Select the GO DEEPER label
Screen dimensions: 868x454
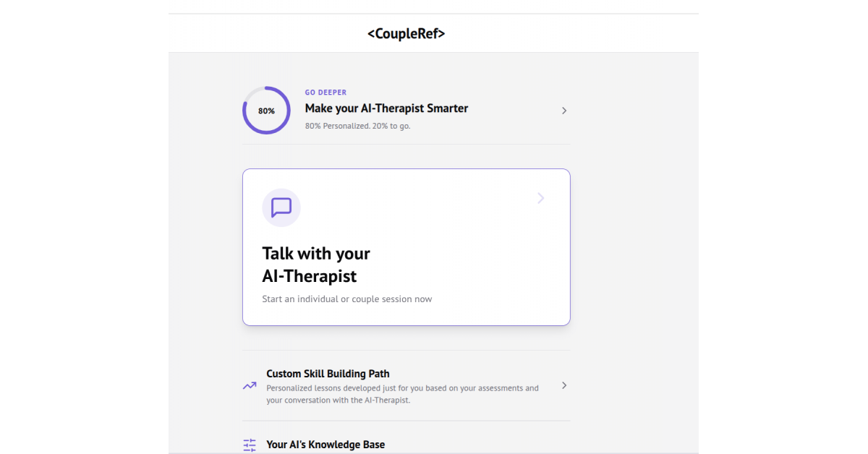coord(325,92)
